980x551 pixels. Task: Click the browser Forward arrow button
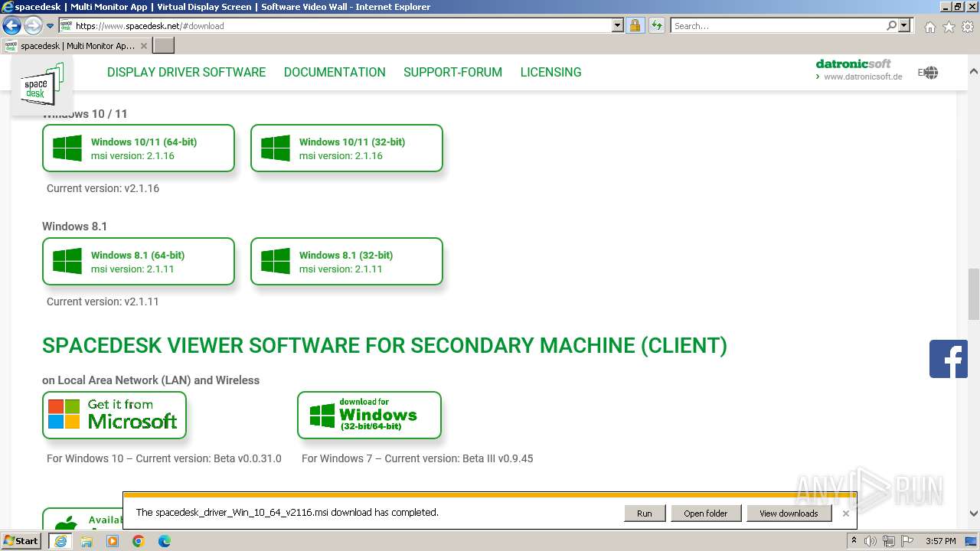[33, 25]
